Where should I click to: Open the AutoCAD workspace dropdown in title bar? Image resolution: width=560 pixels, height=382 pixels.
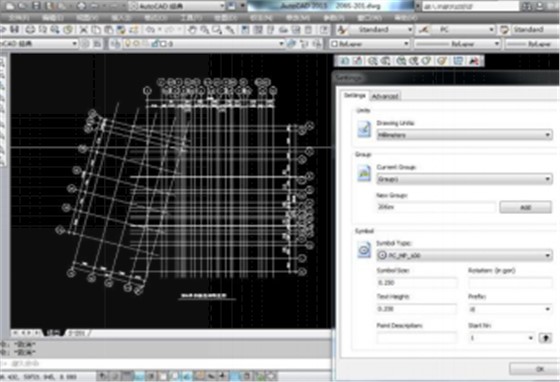tap(221, 6)
